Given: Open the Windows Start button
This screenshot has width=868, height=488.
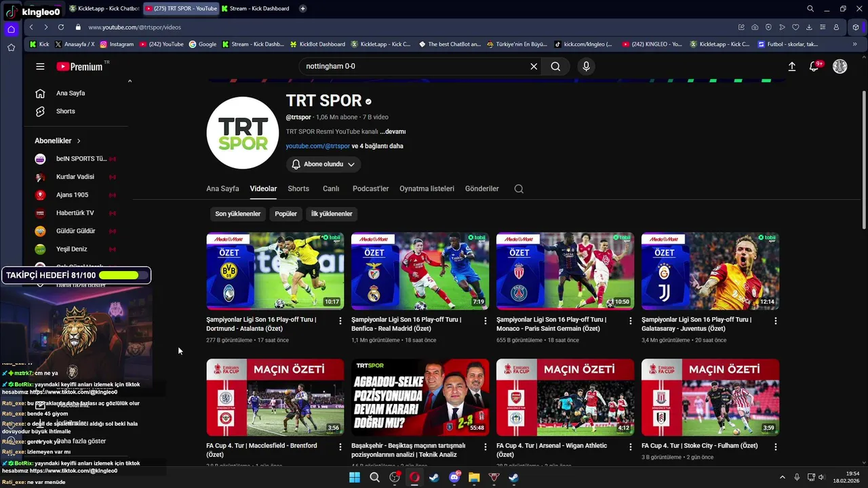Looking at the screenshot, I should tap(355, 477).
